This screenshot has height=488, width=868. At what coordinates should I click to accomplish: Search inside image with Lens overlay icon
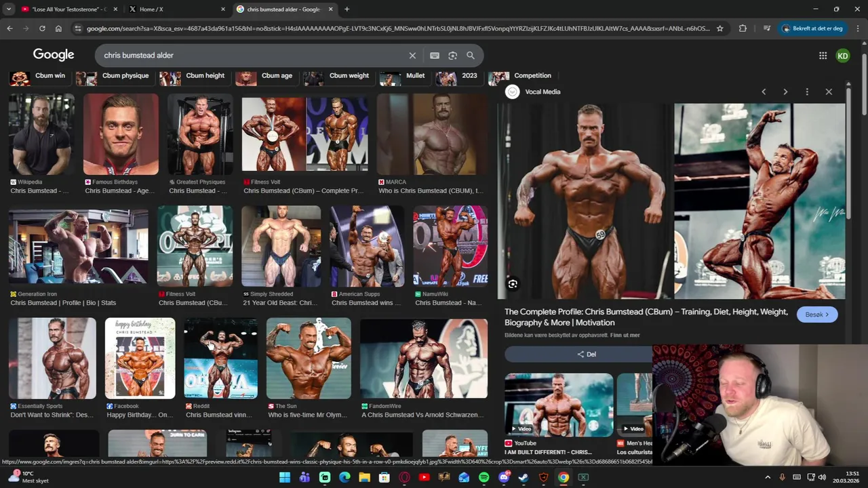(x=513, y=284)
